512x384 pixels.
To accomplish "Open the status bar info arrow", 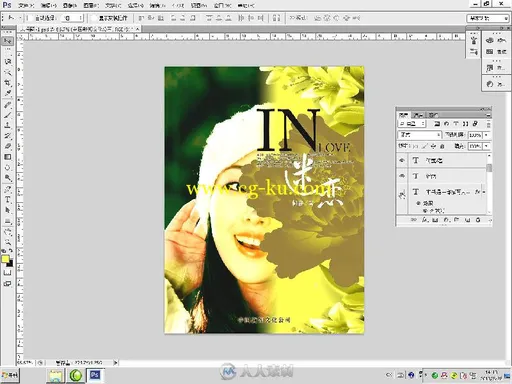I will [116, 362].
